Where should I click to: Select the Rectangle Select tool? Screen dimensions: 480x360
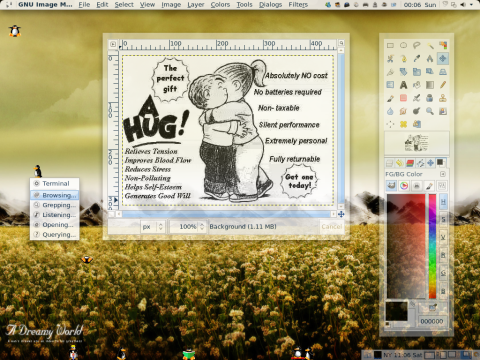pos(390,45)
